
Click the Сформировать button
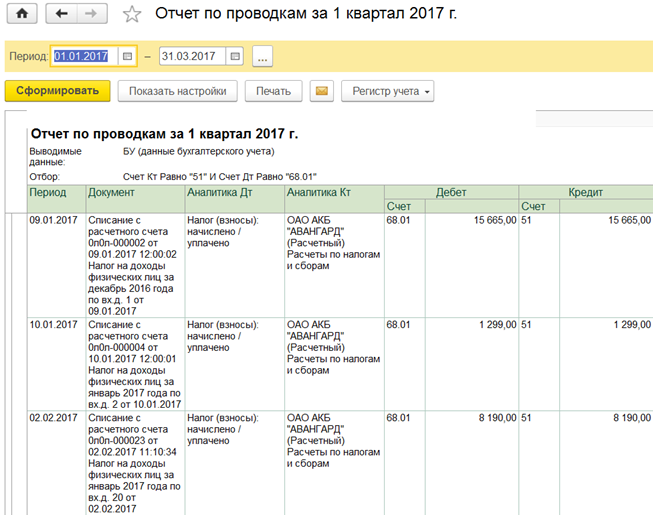click(x=57, y=91)
